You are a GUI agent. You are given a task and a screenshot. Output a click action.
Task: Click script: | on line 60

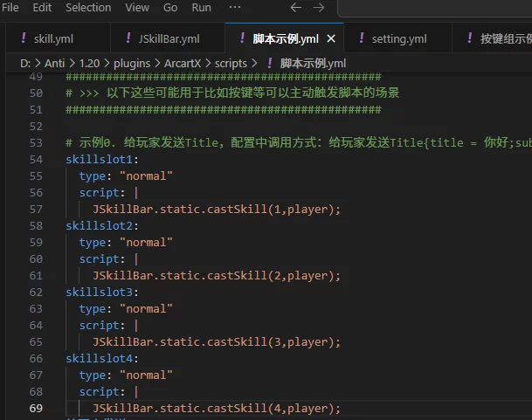click(x=108, y=259)
